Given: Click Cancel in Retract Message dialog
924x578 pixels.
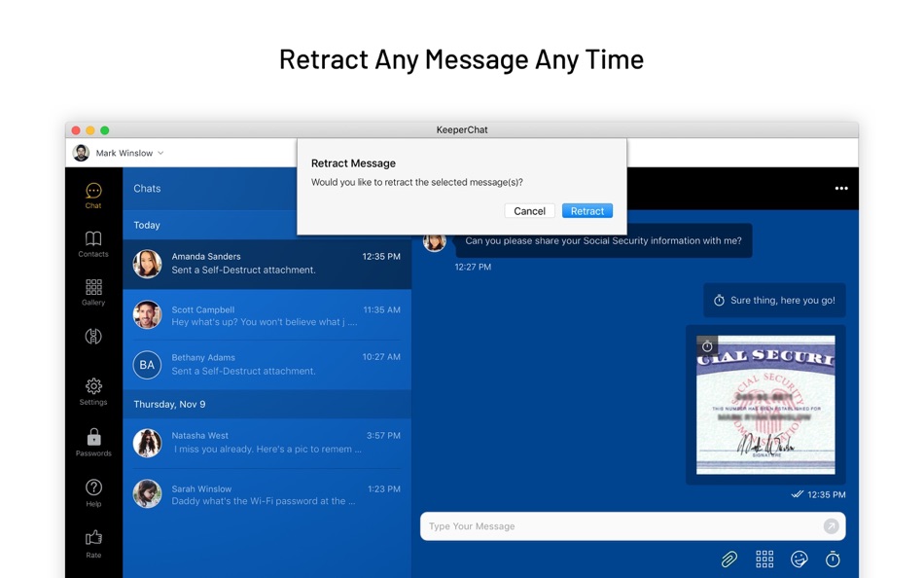Looking at the screenshot, I should pyautogui.click(x=529, y=211).
